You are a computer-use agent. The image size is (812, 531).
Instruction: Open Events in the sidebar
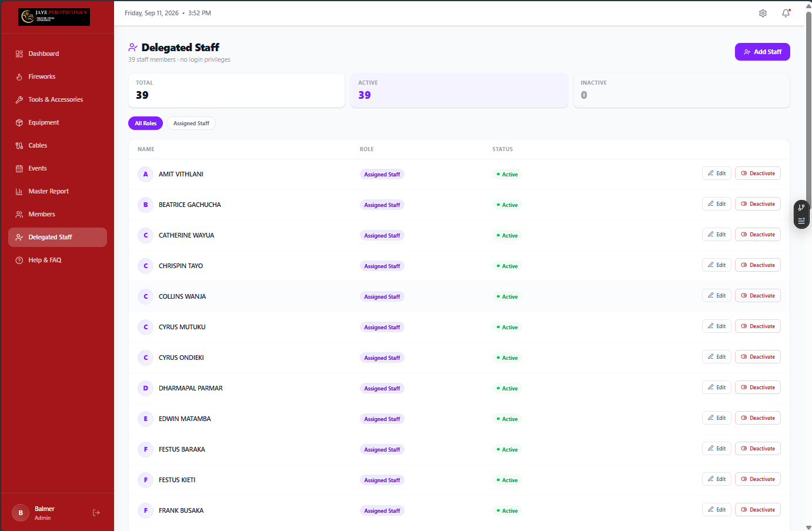[58, 168]
